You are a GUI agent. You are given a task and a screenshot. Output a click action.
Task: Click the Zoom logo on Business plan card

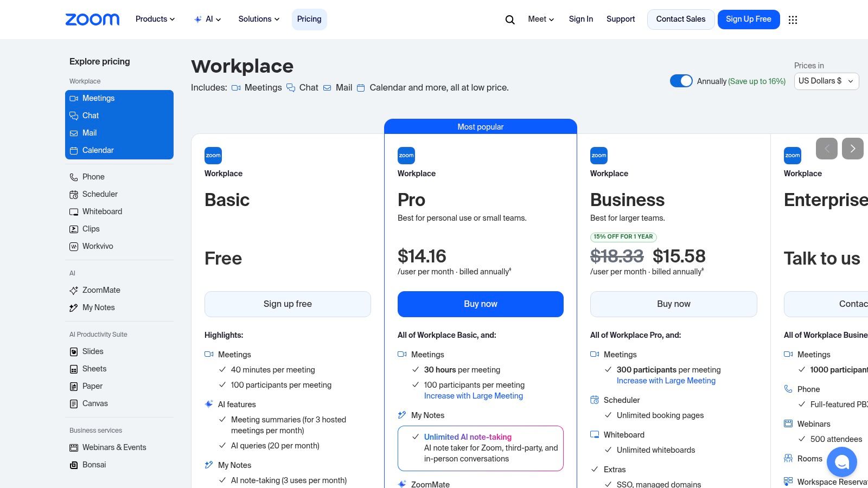click(x=599, y=156)
